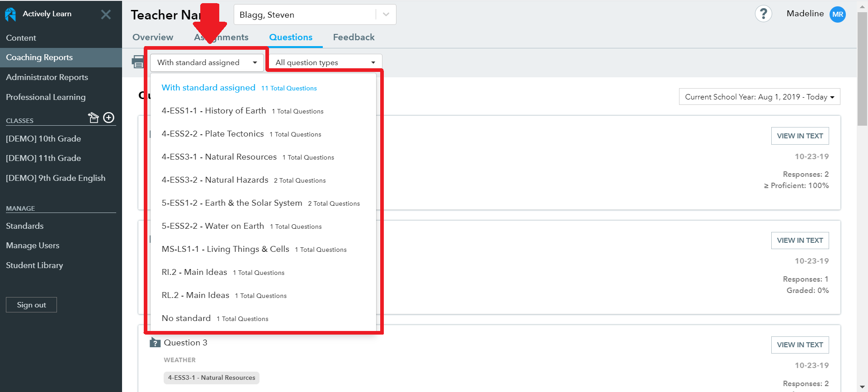Click VIEW IN TEXT for first question
Screen dimensions: 868x392
click(800, 136)
